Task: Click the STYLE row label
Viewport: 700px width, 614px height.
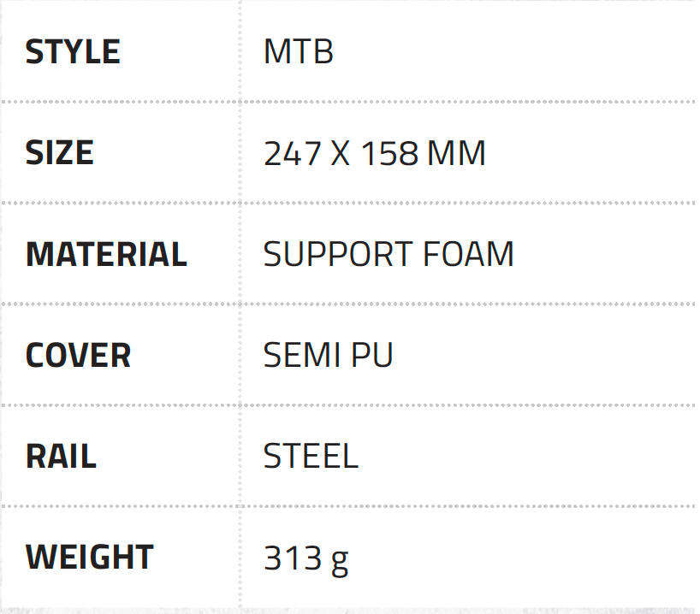Action: click(73, 52)
